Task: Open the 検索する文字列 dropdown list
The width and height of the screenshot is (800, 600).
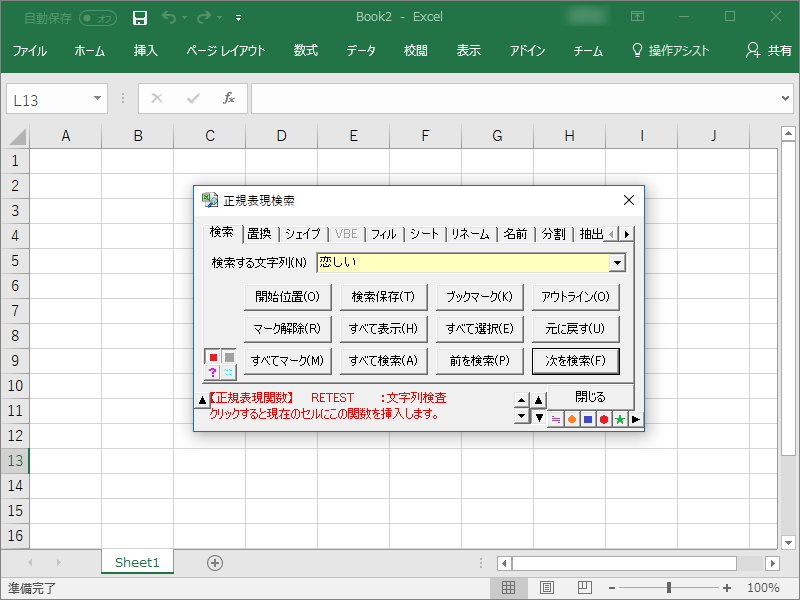Action: (x=618, y=262)
